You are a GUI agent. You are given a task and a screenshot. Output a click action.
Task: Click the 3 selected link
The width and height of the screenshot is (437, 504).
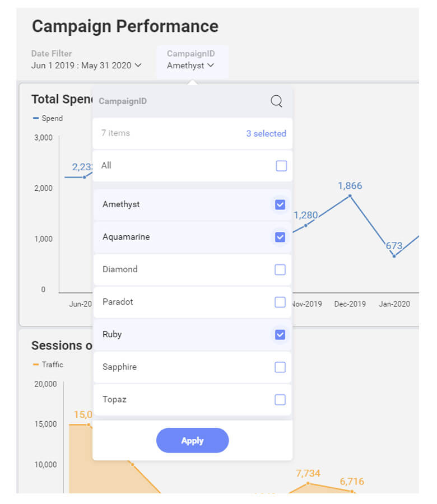[266, 133]
